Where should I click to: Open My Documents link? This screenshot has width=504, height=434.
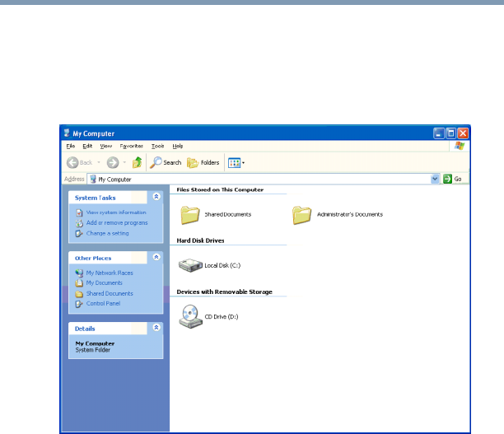tap(104, 283)
